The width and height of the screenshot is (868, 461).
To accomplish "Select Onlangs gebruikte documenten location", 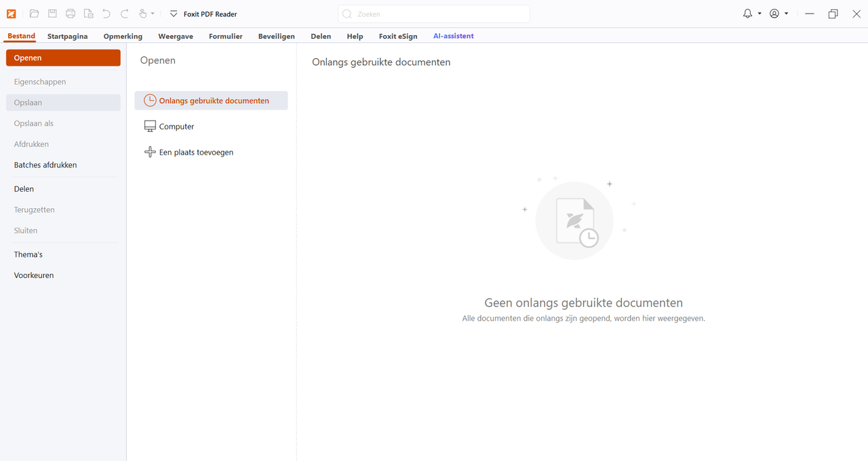I will pyautogui.click(x=211, y=100).
